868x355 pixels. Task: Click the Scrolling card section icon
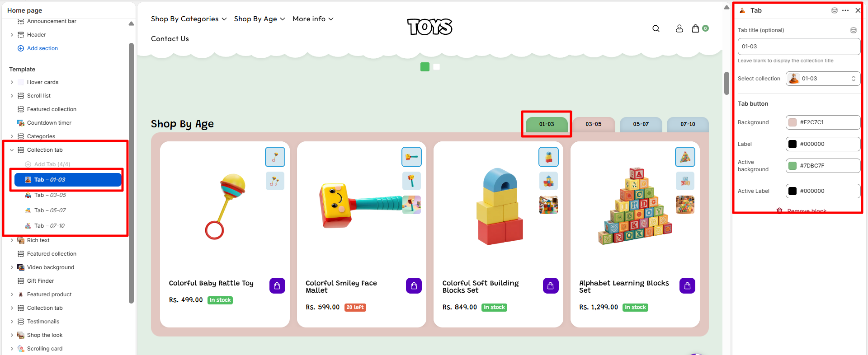[21, 349]
